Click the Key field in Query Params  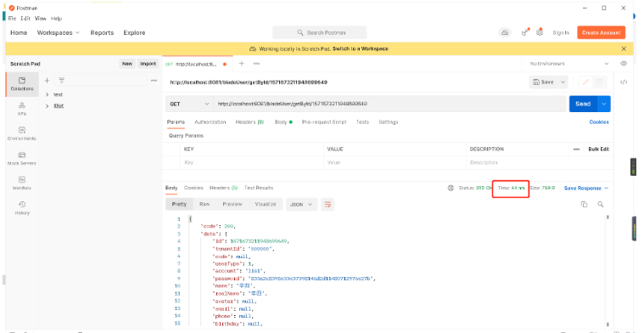click(252, 162)
